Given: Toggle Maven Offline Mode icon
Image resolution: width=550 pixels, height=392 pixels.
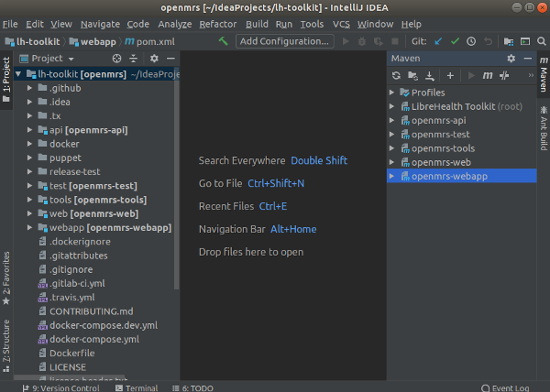Looking at the screenshot, I should coord(504,75).
